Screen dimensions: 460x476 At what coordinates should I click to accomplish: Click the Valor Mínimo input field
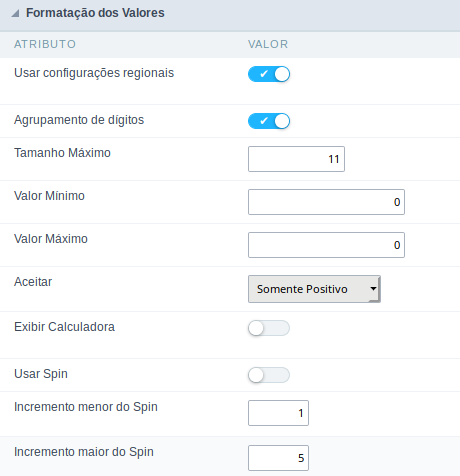coord(326,202)
